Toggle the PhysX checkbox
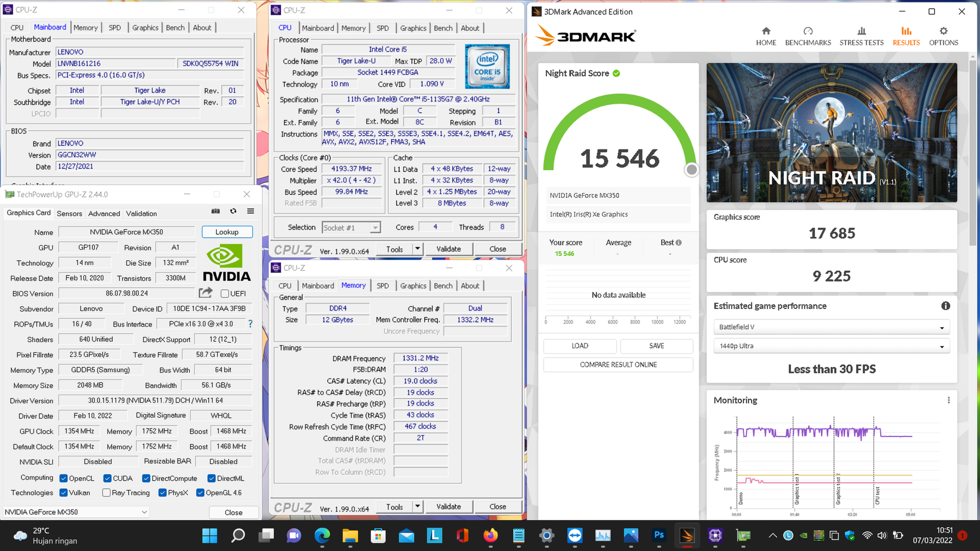980x551 pixels. coord(162,493)
